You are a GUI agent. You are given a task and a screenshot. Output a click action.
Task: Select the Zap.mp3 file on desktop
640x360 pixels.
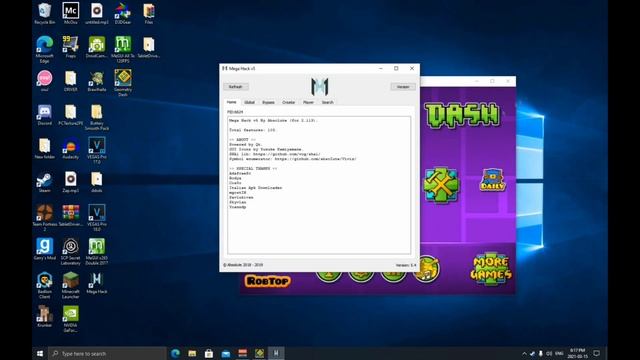point(71,182)
